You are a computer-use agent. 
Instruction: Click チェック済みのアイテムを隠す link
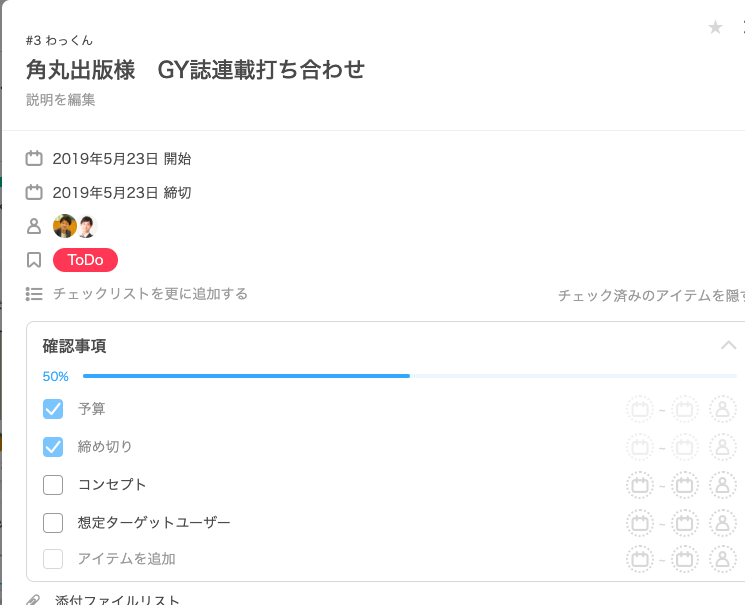point(651,295)
